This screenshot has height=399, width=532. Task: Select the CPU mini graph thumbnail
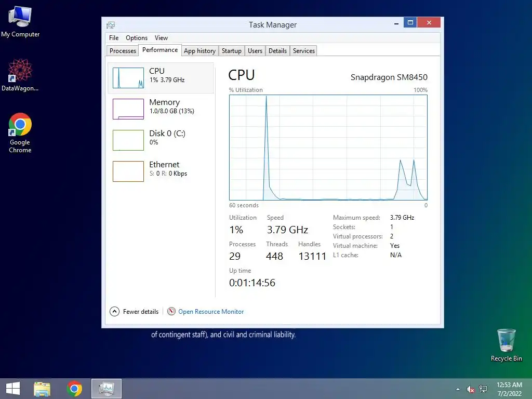coord(128,78)
